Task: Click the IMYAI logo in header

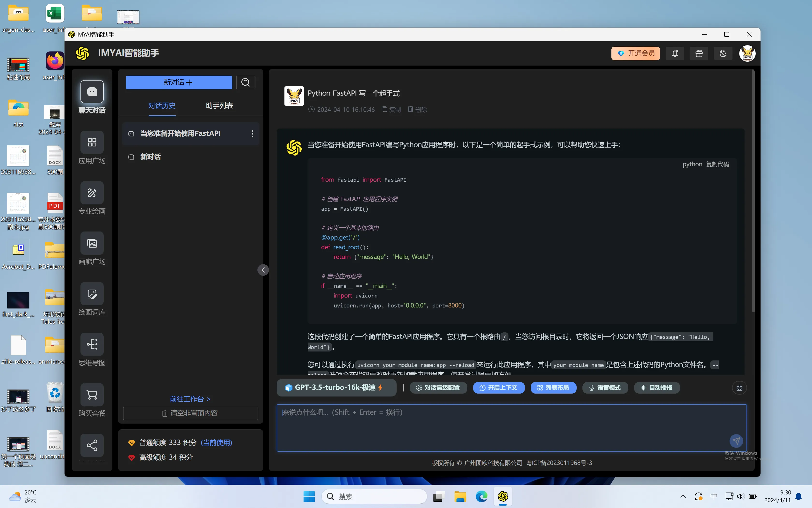Action: [x=82, y=53]
